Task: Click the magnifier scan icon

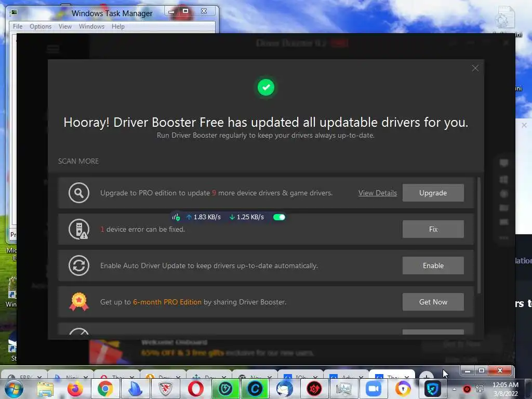Action: click(x=79, y=193)
